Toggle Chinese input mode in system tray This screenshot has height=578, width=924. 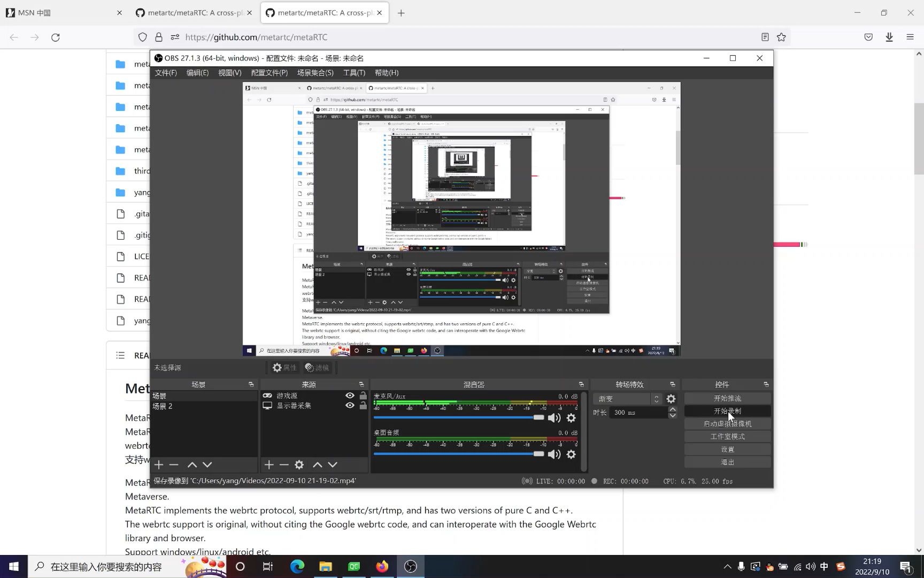click(824, 566)
